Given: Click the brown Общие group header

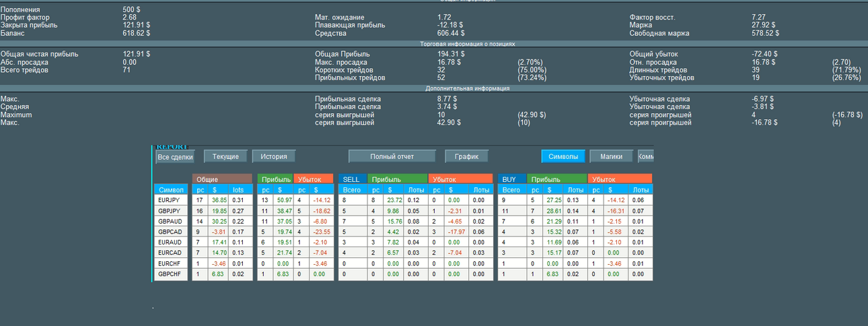Looking at the screenshot, I should click(x=222, y=179).
